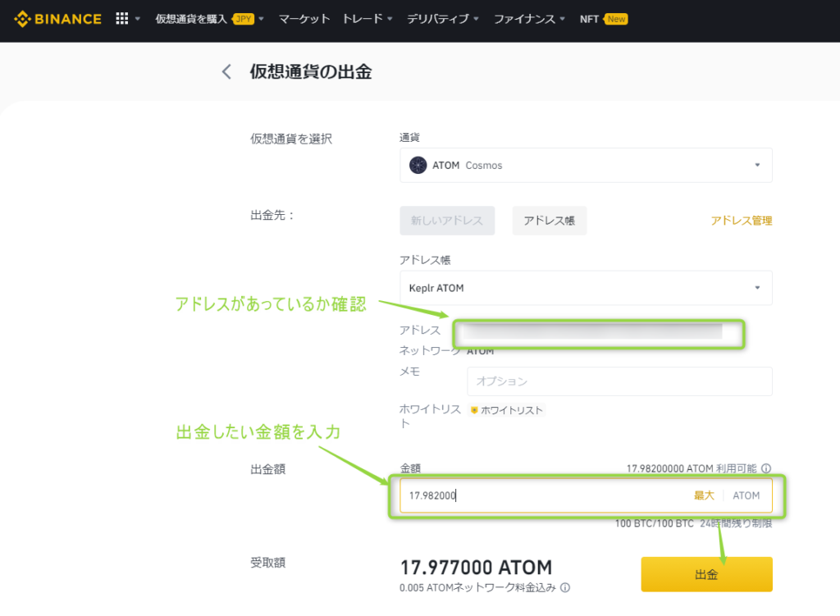Open the マーケット menu item
The image size is (840, 616).
tap(304, 19)
